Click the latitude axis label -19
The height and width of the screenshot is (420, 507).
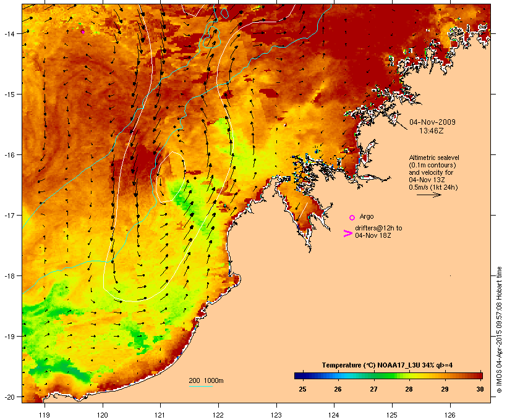tap(9, 337)
